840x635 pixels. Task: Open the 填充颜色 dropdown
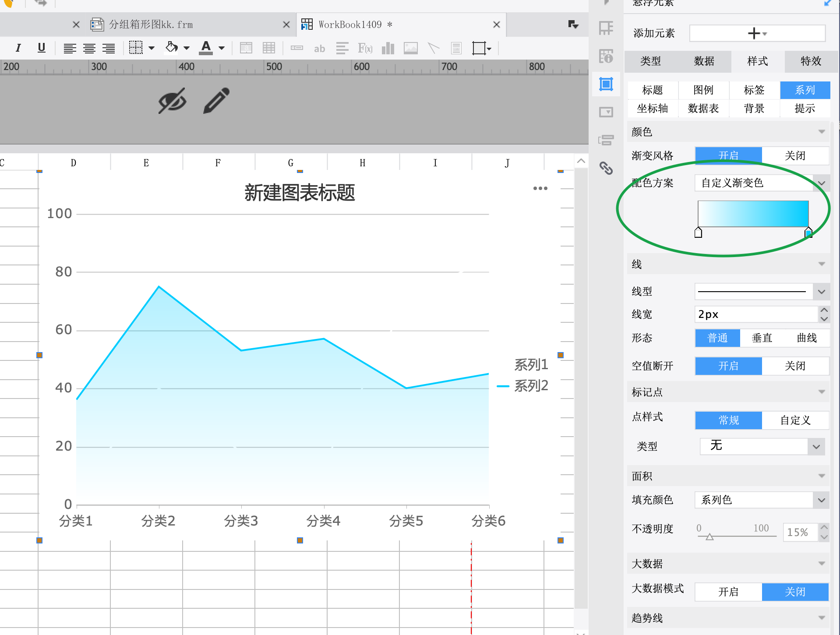coord(762,500)
